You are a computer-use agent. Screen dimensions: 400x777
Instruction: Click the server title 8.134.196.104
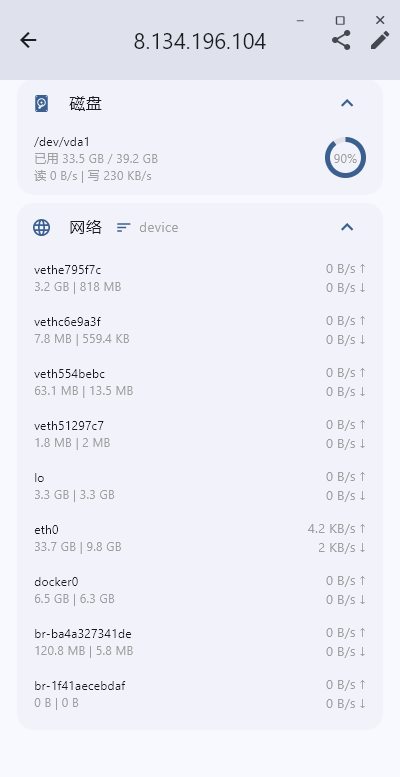[x=200, y=42]
